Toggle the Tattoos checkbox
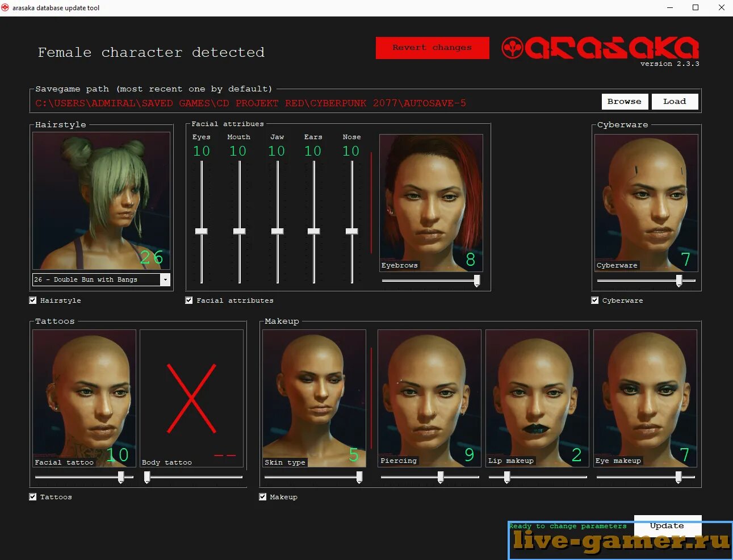733x560 pixels. point(33,497)
